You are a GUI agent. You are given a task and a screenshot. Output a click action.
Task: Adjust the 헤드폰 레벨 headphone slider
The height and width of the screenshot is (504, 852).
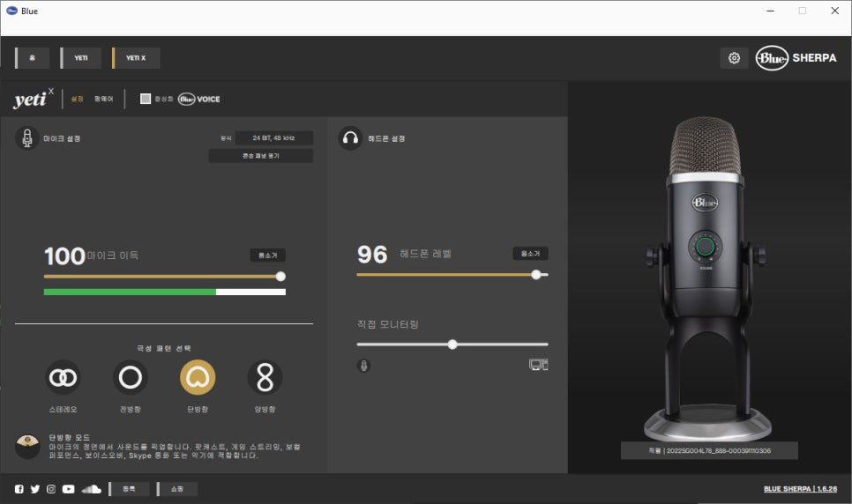point(536,275)
